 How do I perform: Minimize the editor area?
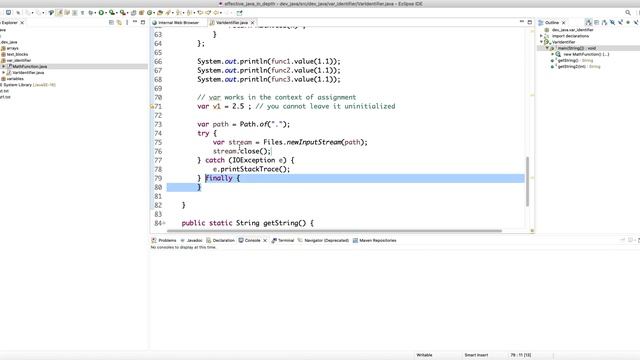(x=522, y=22)
